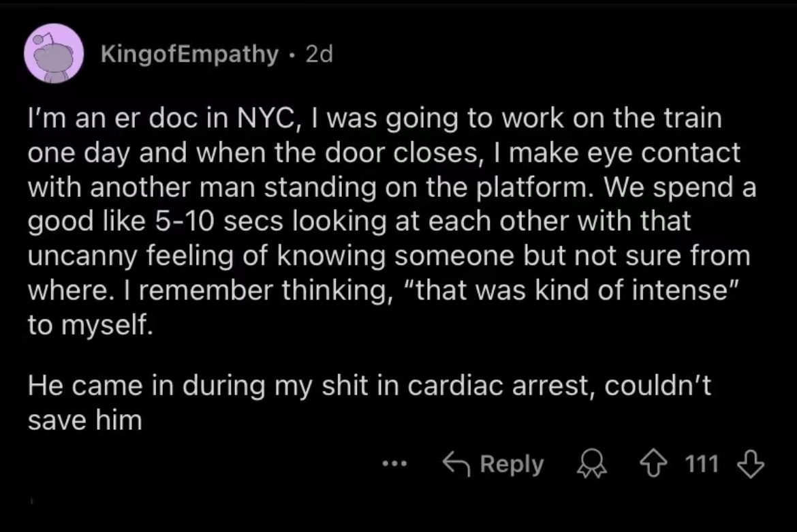Viewport: 797px width, 532px height.
Task: Click the Reply label text
Action: coord(512,465)
